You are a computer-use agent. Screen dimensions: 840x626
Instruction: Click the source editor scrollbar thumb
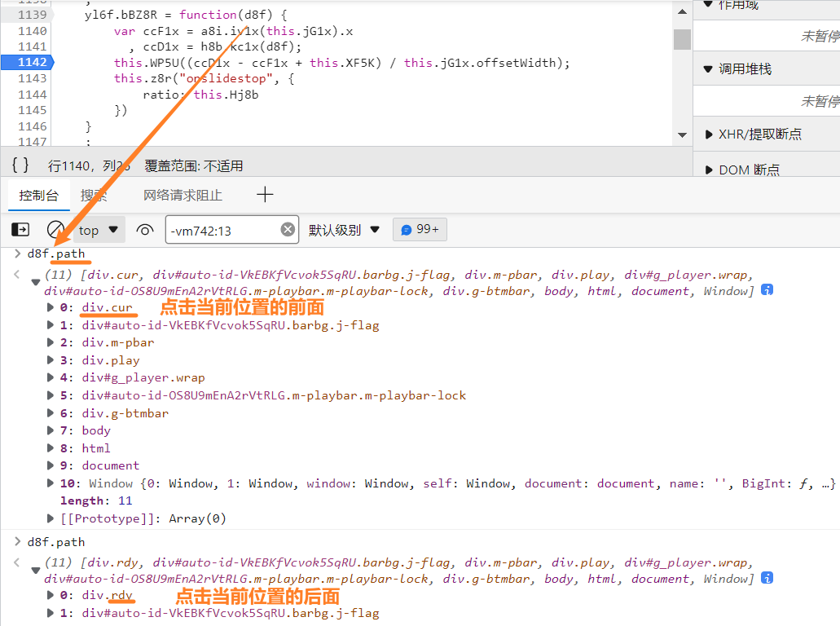point(682,39)
